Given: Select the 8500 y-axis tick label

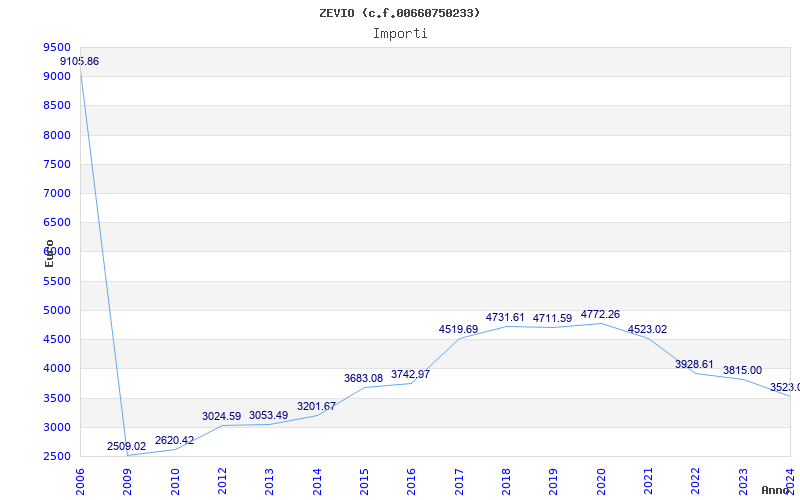Looking at the screenshot, I should coord(57,106).
